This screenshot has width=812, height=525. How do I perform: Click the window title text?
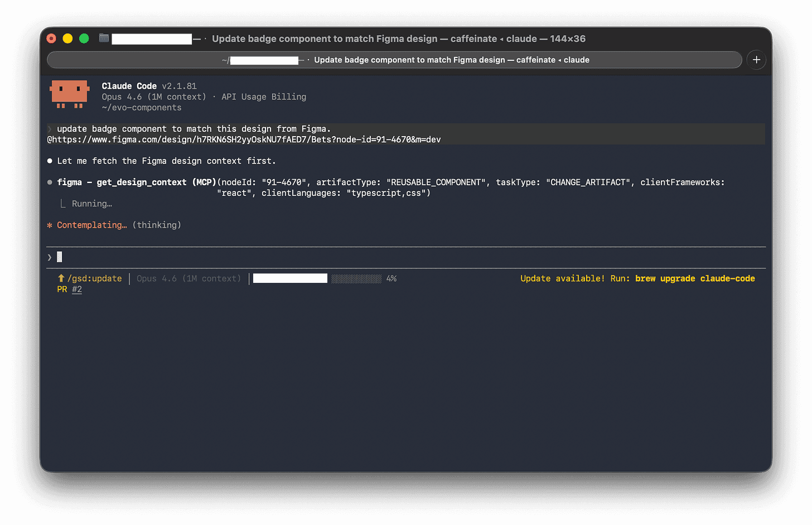coord(399,38)
